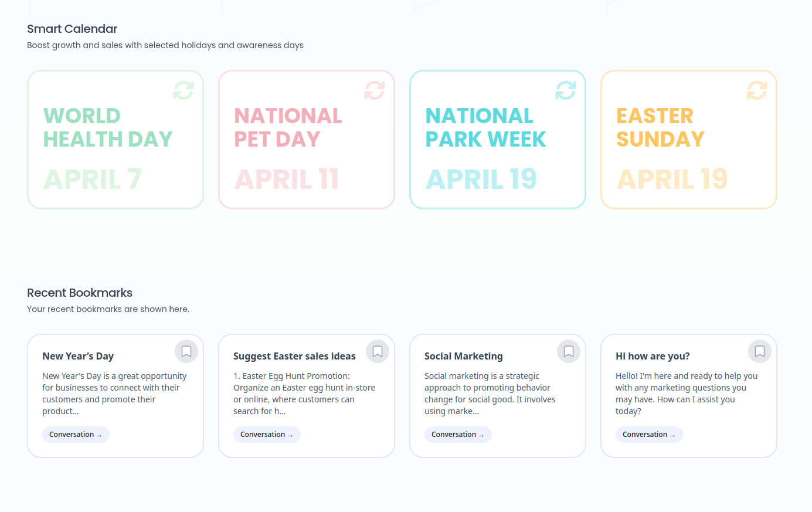812x512 pixels.
Task: Click the Social Marketing bookmark title
Action: (x=464, y=356)
